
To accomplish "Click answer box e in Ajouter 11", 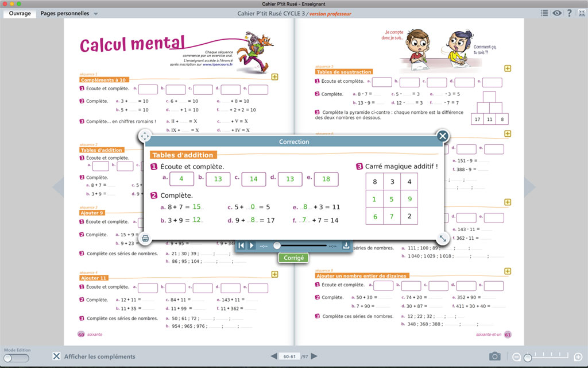I will (258, 288).
